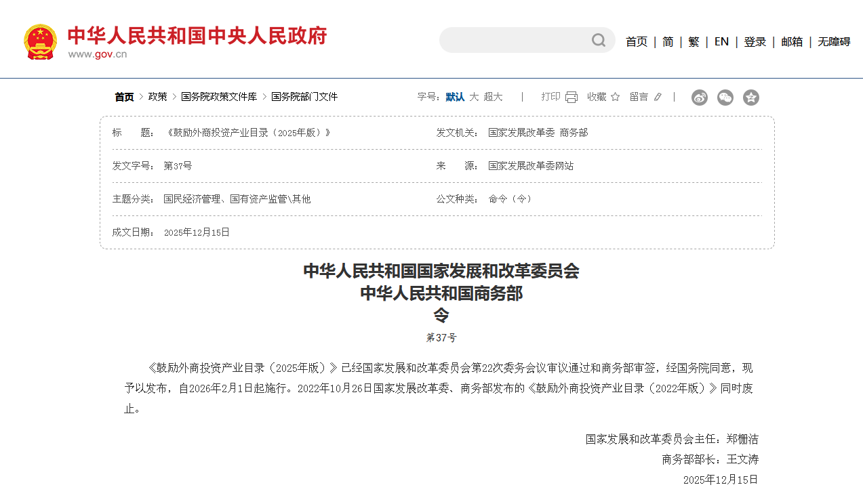Switch to traditional Chinese 繁

click(x=693, y=41)
